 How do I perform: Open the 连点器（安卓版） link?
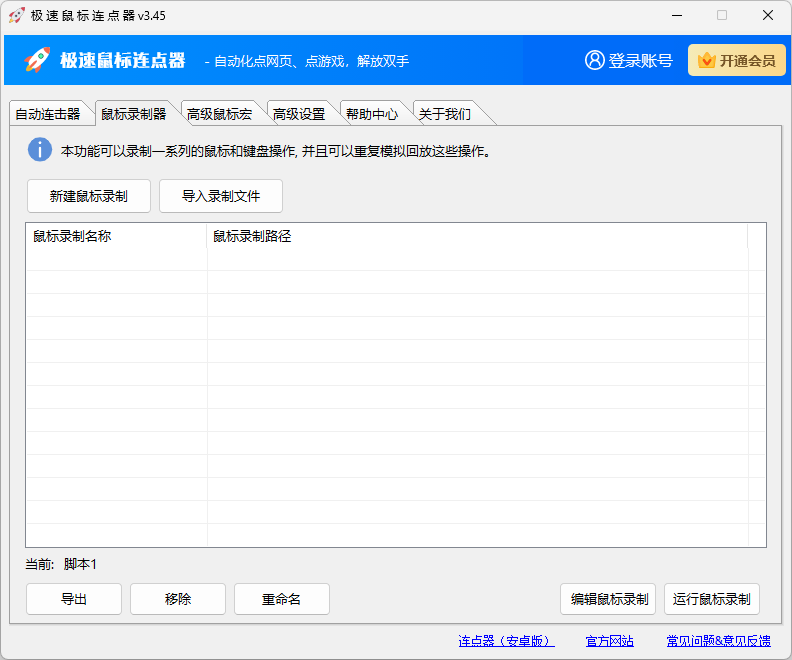click(506, 641)
